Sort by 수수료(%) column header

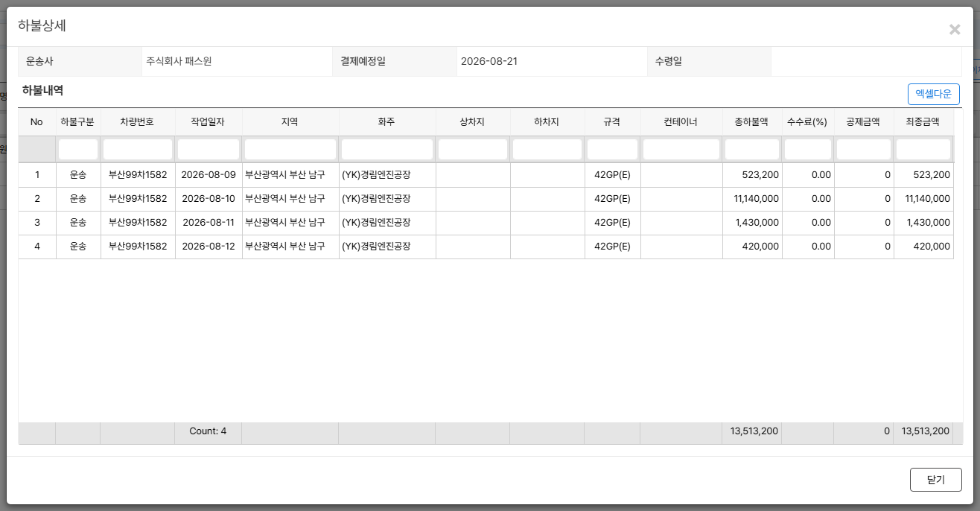(x=808, y=122)
